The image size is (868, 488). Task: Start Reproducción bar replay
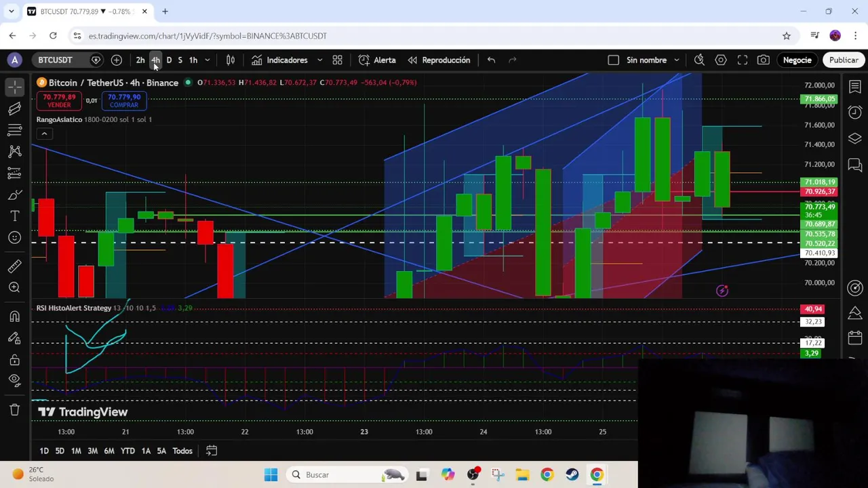pyautogui.click(x=439, y=60)
